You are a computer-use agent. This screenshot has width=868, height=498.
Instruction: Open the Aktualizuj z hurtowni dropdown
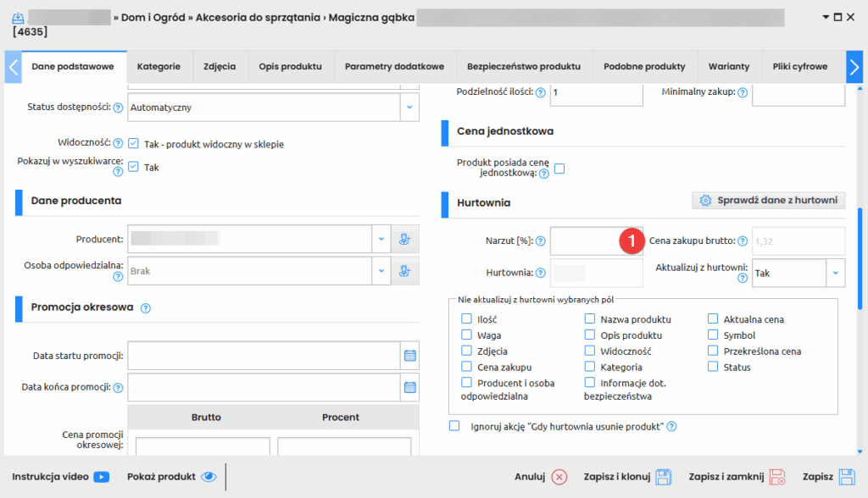836,274
